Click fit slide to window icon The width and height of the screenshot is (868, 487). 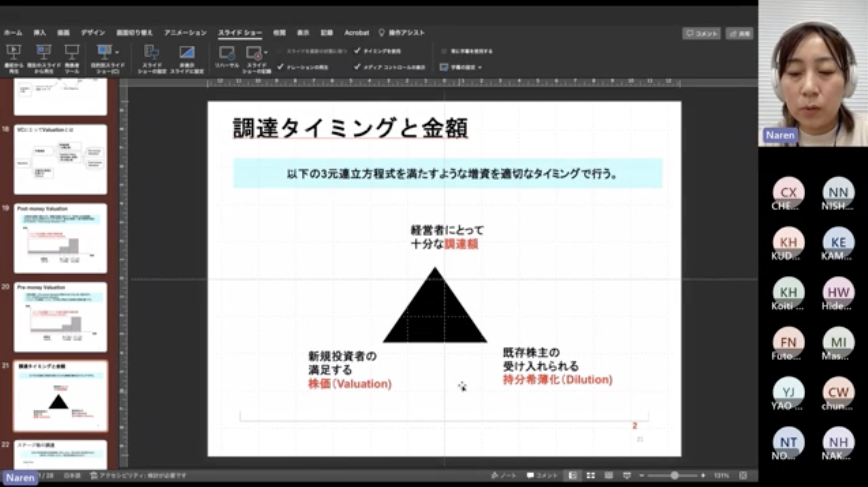click(743, 475)
